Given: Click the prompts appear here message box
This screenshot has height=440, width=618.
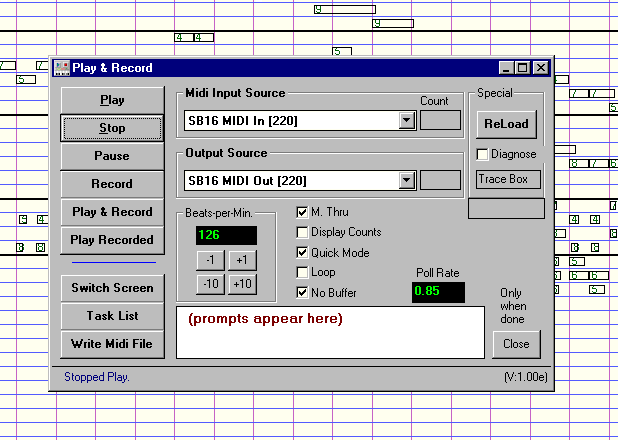Looking at the screenshot, I should [330, 332].
